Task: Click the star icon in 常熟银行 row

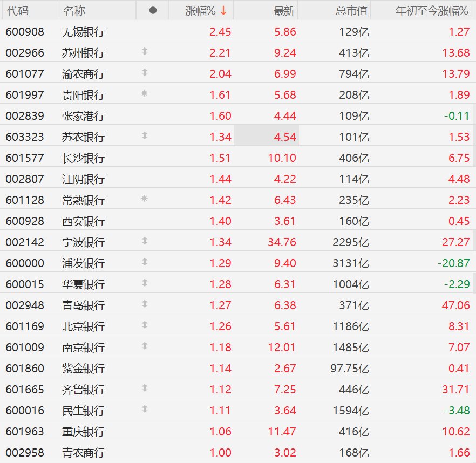Action: point(145,199)
